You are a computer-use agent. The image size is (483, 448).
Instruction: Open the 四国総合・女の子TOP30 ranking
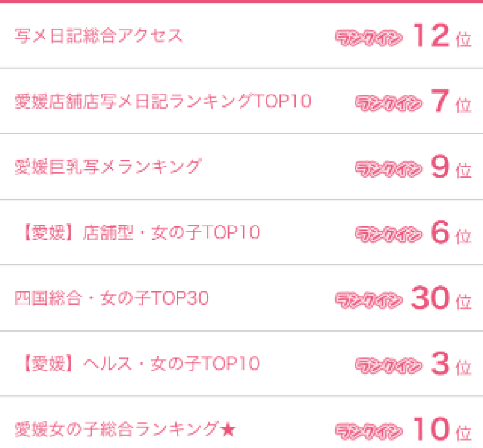point(112,298)
